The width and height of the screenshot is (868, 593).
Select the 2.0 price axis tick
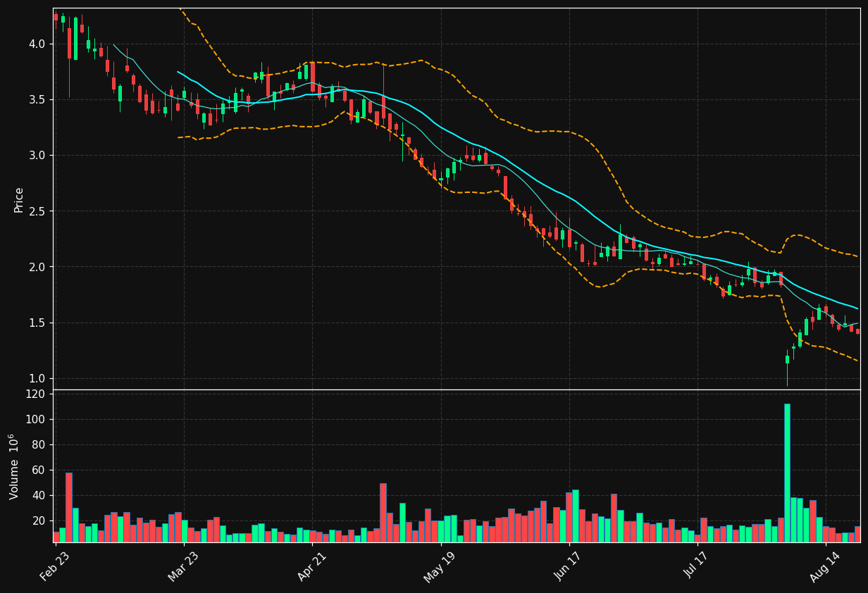click(37, 268)
